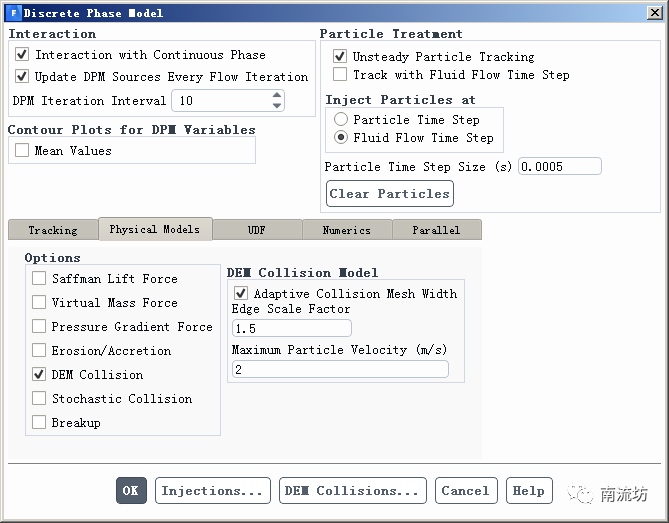Uncheck Update DPM Sources Every Flow Iteration
The image size is (669, 523).
(23, 76)
